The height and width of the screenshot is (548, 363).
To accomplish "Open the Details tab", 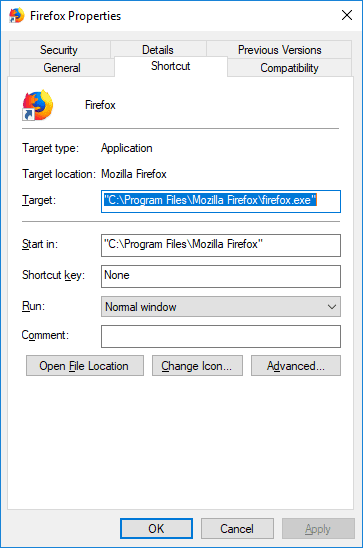I will tap(158, 50).
